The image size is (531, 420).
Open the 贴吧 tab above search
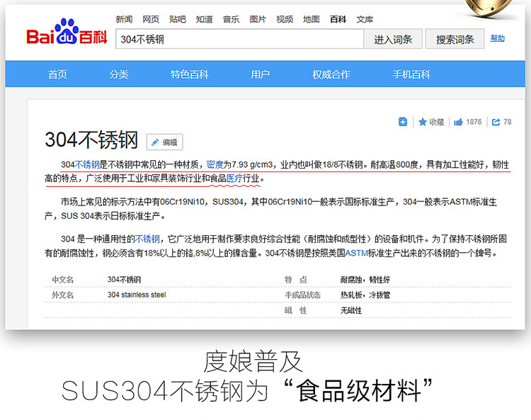pyautogui.click(x=178, y=19)
